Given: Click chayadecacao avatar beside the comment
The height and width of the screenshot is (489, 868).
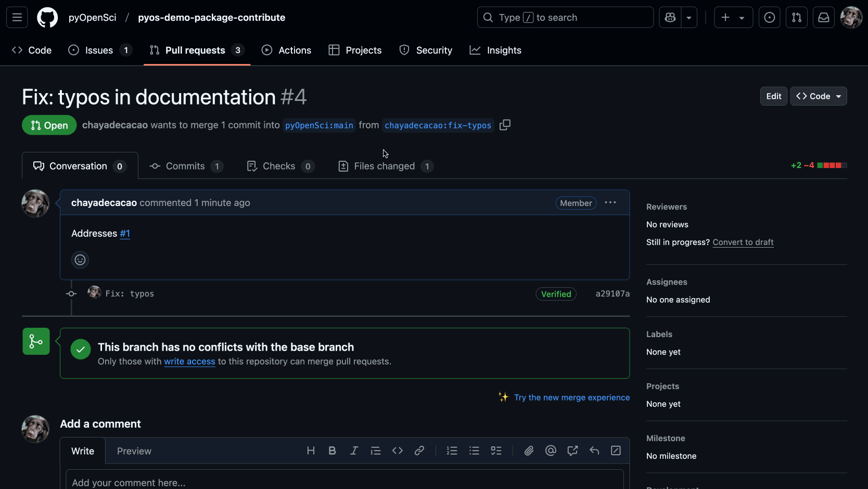Looking at the screenshot, I should coord(35,203).
